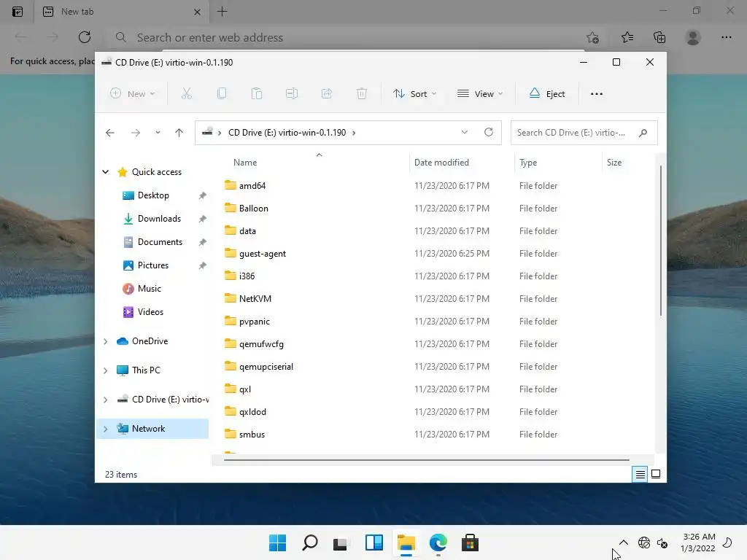Click the horizontal scrollbar of file list
Image resolution: width=747 pixels, height=560 pixels.
tap(426, 460)
